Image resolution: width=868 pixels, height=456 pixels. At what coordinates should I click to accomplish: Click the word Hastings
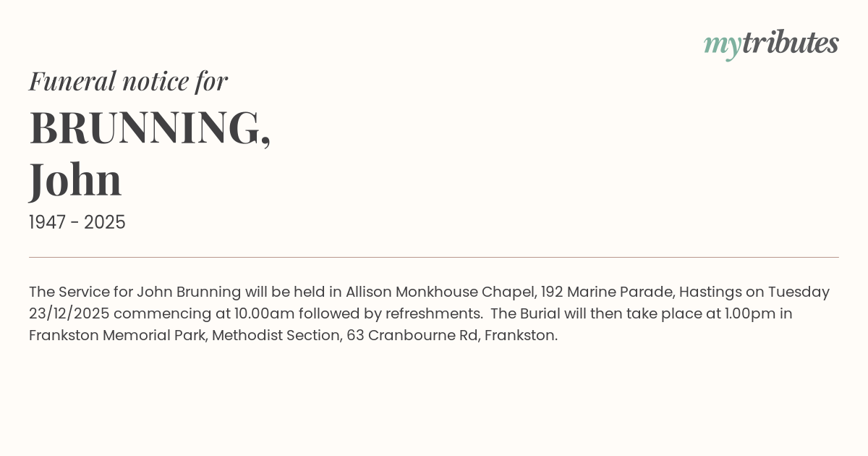[x=710, y=292]
